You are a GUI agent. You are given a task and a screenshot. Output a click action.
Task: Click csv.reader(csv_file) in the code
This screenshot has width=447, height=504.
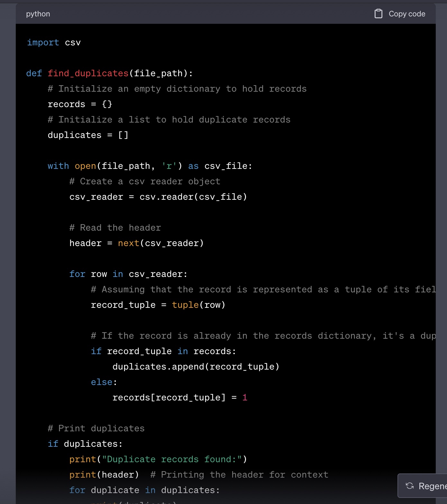[193, 197]
